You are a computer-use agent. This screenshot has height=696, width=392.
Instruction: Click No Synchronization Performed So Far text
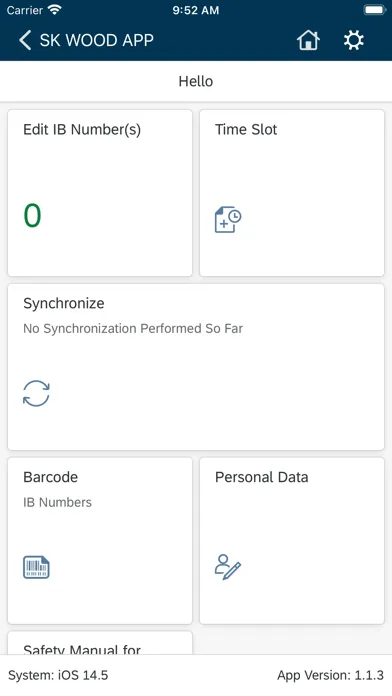133,328
